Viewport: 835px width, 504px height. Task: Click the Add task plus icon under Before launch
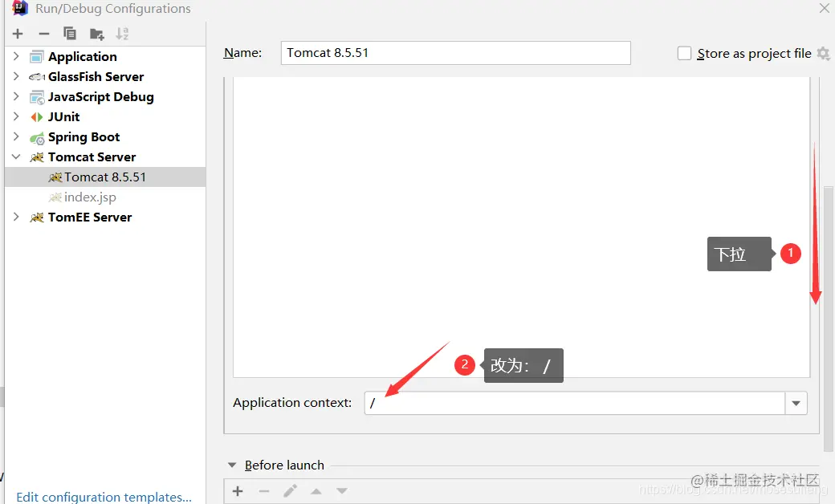tap(237, 490)
